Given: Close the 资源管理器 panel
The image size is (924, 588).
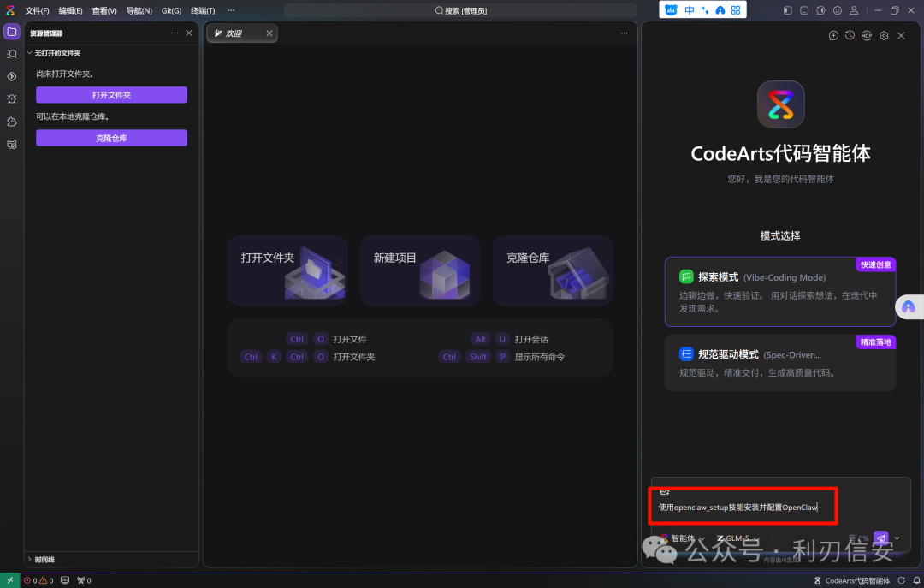Looking at the screenshot, I should tap(188, 33).
